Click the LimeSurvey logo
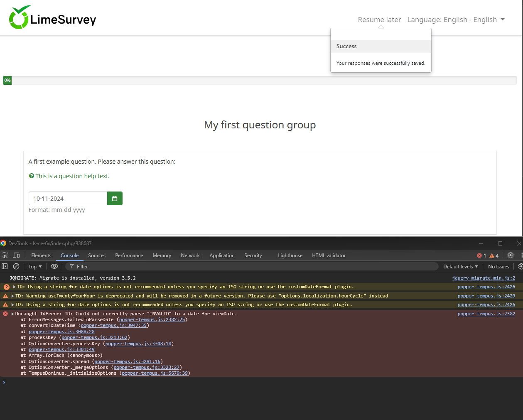This screenshot has width=523, height=420. [x=52, y=18]
